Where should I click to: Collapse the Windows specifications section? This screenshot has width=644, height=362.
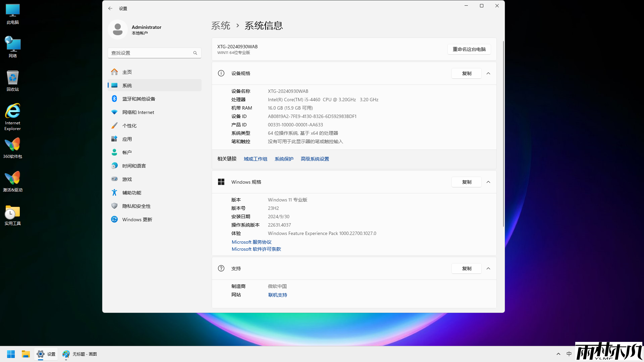pos(488,182)
